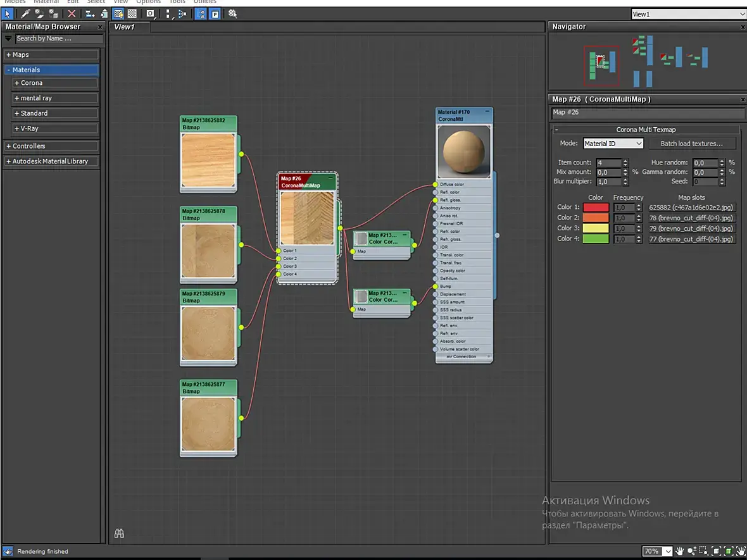Switch to the View1 tab
This screenshot has height=560, width=747.
(x=124, y=27)
